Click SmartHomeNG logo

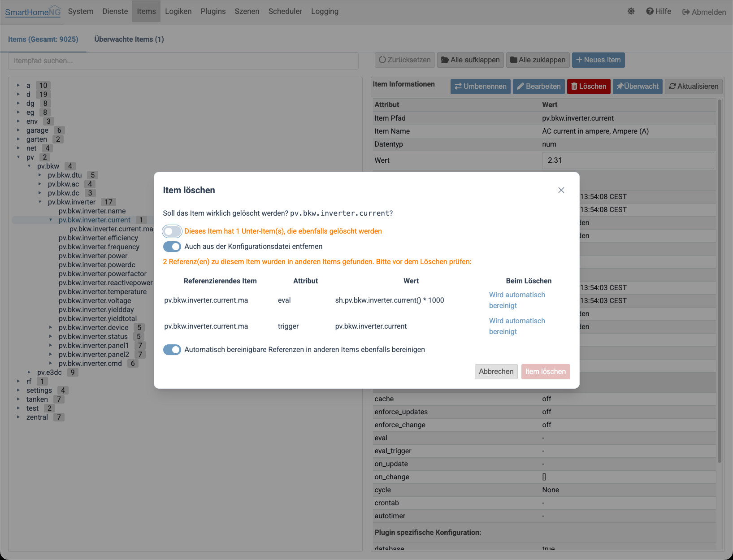(x=33, y=12)
